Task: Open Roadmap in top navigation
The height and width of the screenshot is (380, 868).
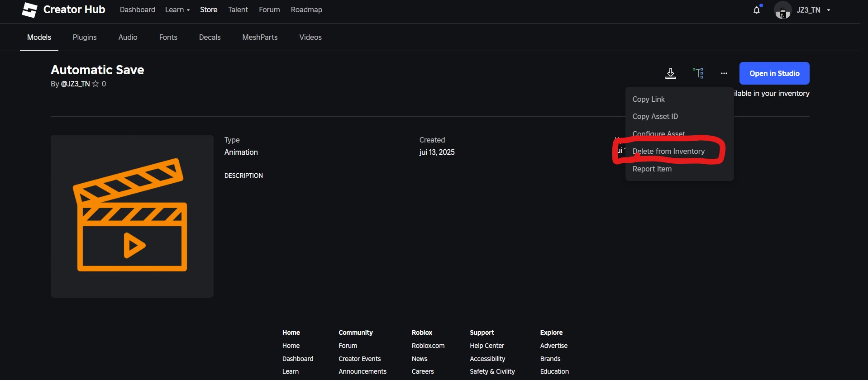Action: pyautogui.click(x=306, y=10)
